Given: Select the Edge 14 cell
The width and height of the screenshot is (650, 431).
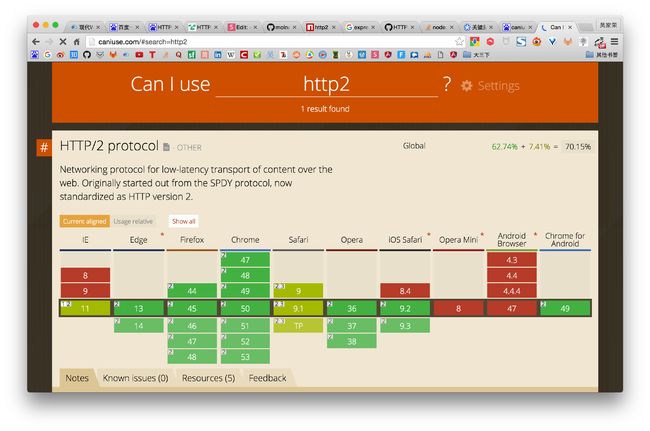Looking at the screenshot, I should coord(138,326).
